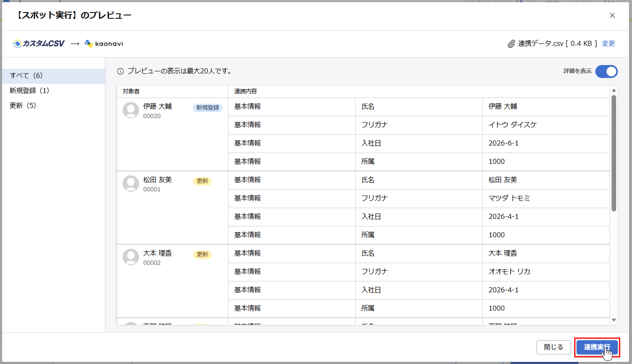Click the value 2026-6-1
This screenshot has height=364, width=632.
[x=503, y=143]
